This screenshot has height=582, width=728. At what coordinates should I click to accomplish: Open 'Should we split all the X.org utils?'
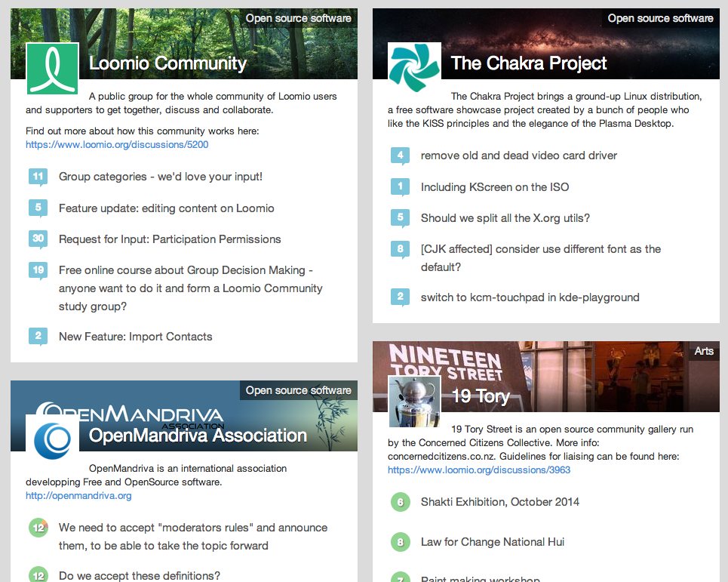tap(505, 218)
